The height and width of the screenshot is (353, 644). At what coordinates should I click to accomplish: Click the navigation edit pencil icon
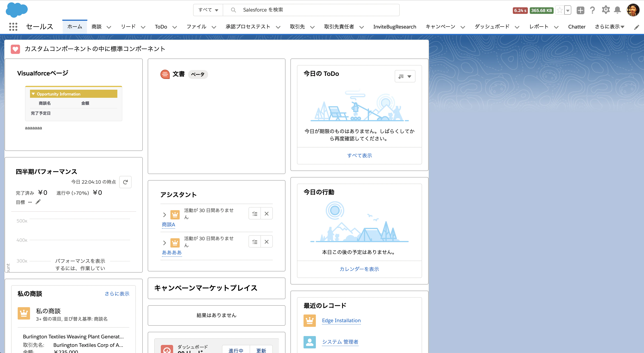(x=636, y=27)
